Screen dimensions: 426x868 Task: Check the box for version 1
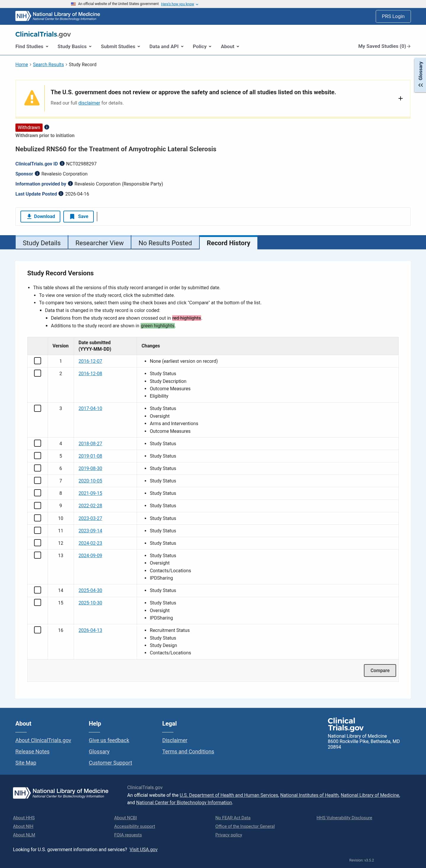[x=38, y=360]
